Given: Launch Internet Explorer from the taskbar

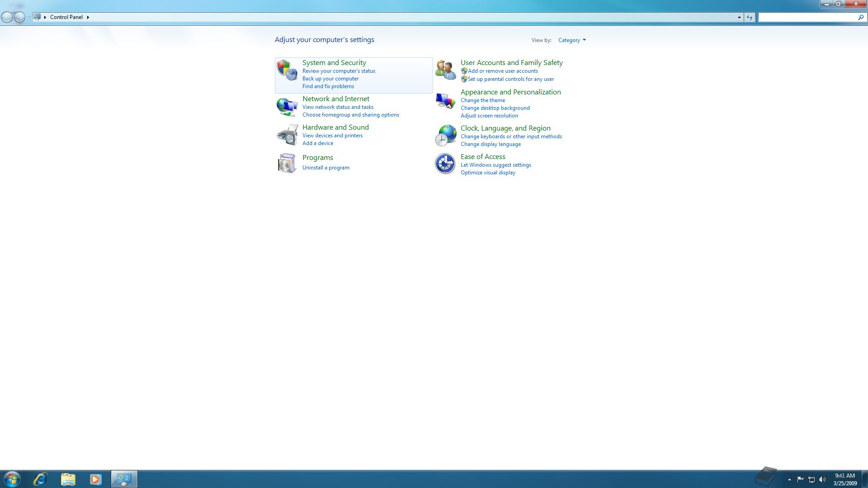Looking at the screenshot, I should click(40, 479).
